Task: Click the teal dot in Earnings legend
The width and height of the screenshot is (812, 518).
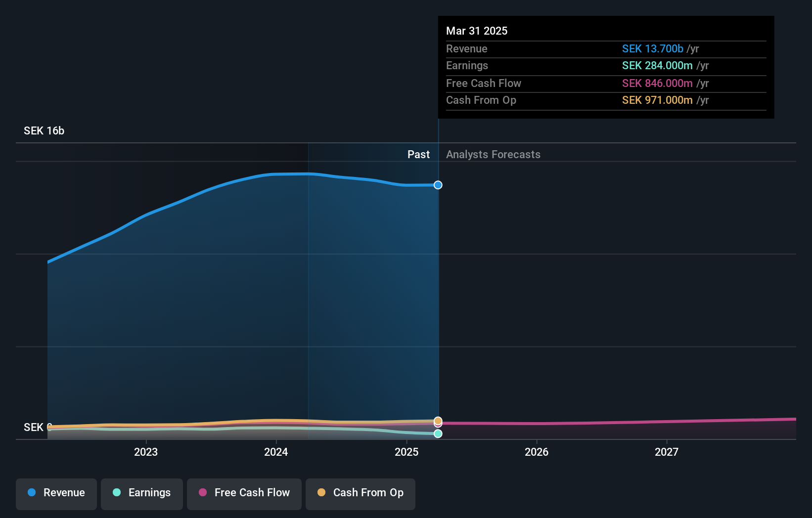Action: coord(117,492)
